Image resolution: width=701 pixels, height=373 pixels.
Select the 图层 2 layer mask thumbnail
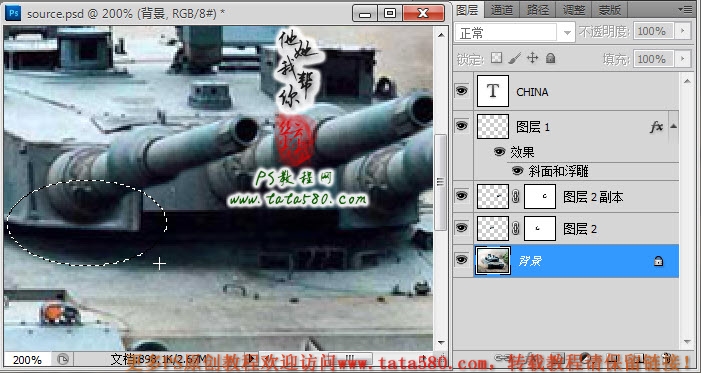tap(540, 229)
